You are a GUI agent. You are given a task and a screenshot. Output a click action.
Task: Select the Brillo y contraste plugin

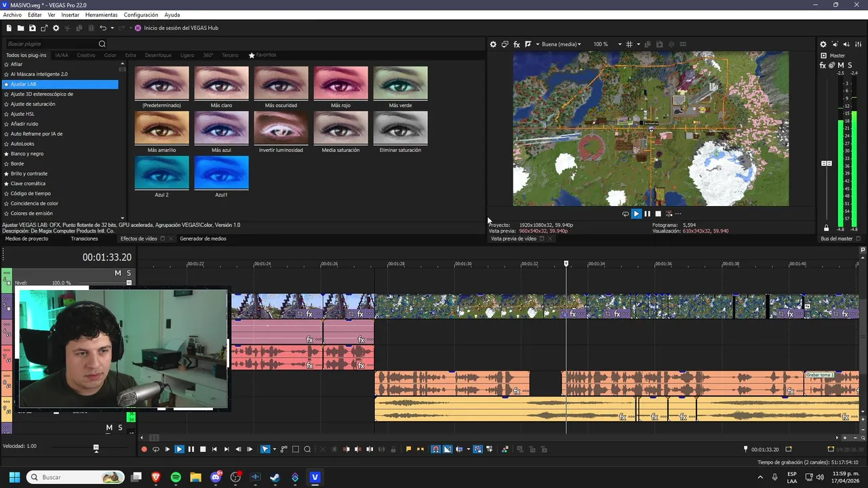pos(29,174)
